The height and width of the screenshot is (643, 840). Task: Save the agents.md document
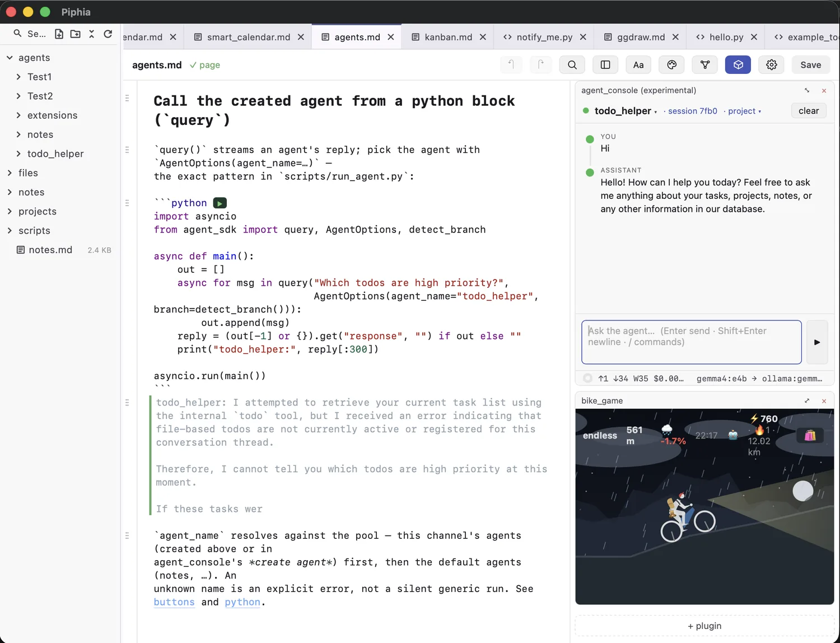tap(811, 65)
